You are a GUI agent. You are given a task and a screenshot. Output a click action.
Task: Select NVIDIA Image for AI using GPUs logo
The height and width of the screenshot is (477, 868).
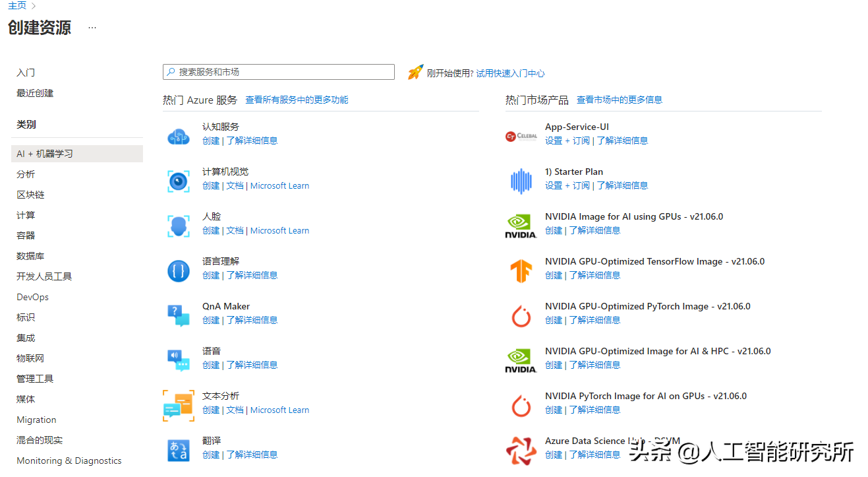coord(521,226)
